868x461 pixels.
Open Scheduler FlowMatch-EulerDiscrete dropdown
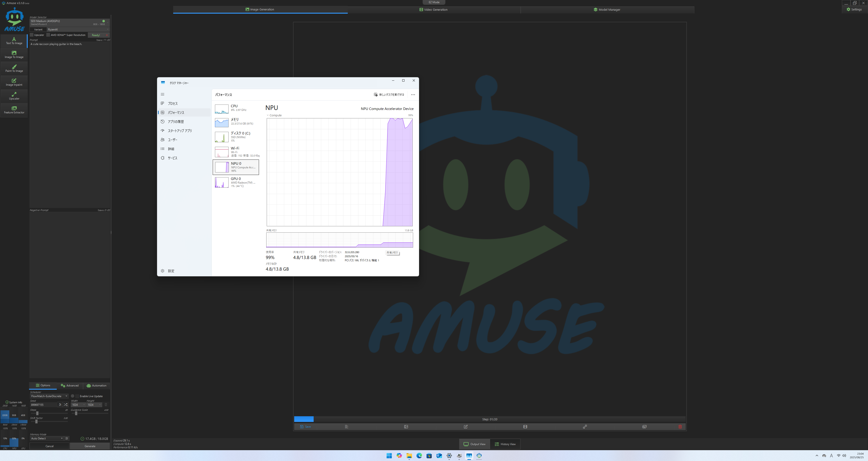click(x=49, y=396)
